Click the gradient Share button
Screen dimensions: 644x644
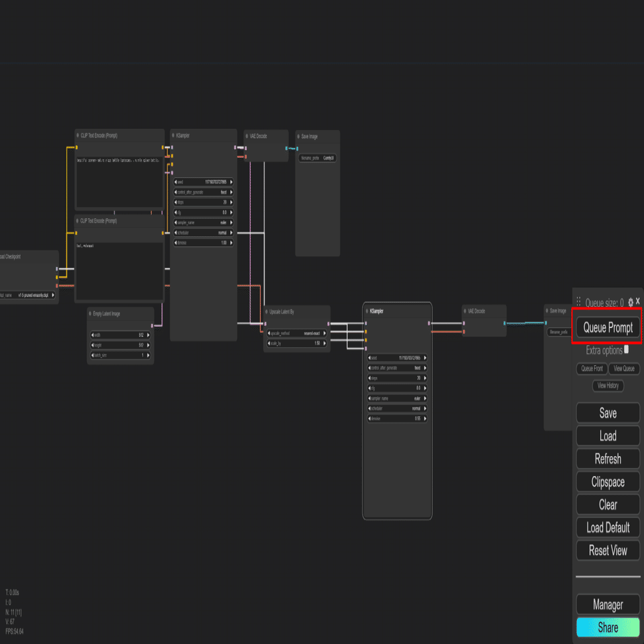click(x=608, y=627)
